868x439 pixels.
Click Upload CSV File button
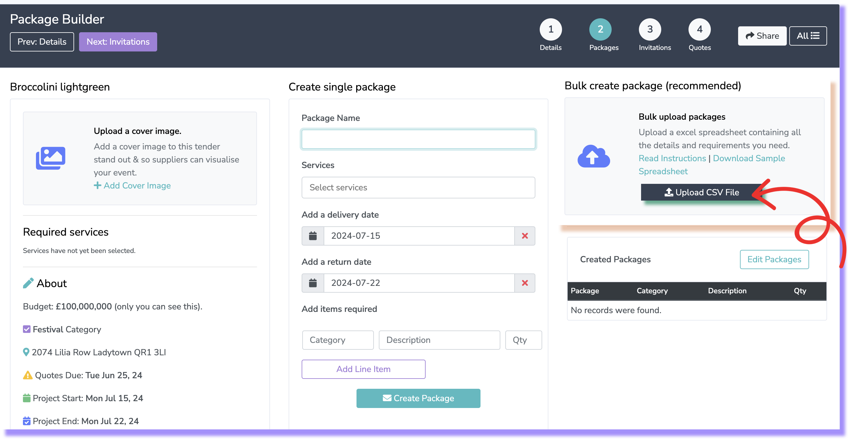[702, 193]
